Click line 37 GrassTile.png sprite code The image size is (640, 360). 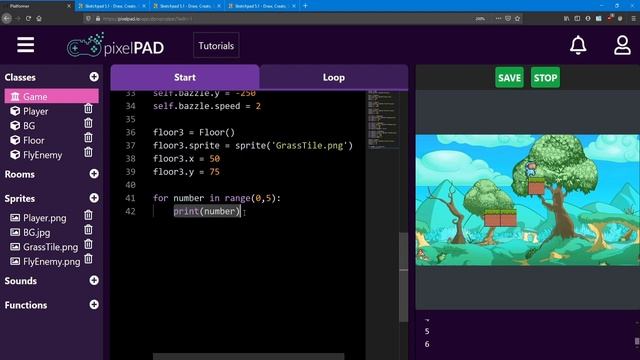(x=253, y=145)
